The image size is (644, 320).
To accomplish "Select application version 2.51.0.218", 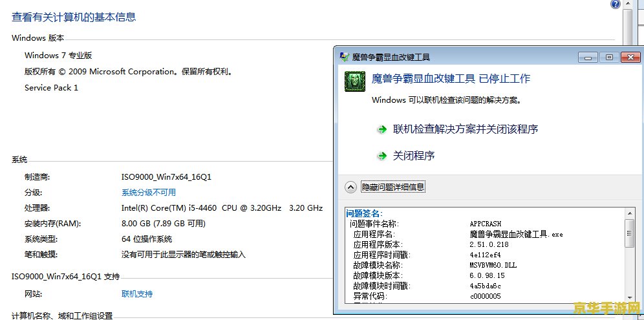I will click(489, 244).
